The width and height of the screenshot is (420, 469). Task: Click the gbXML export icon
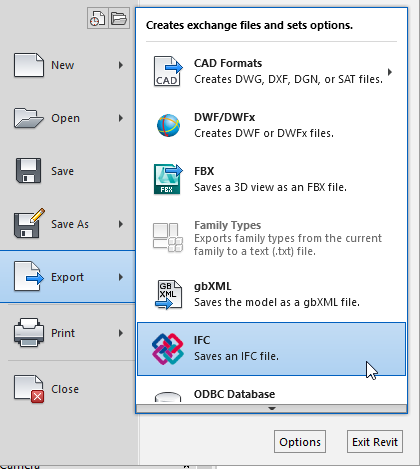[x=168, y=294]
